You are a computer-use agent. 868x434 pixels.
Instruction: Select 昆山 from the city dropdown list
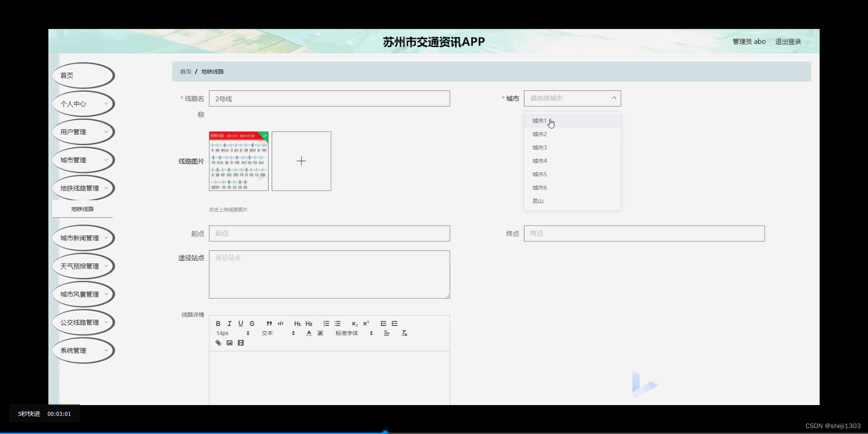538,201
